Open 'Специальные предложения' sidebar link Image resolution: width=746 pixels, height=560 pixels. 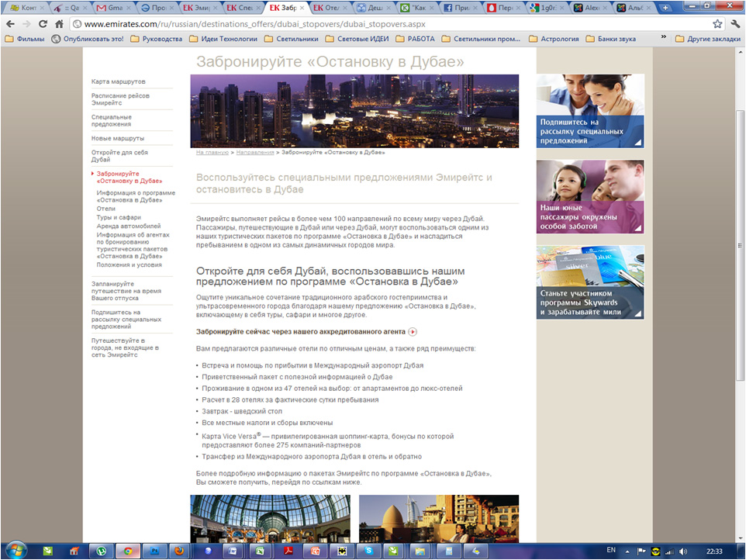(x=112, y=120)
